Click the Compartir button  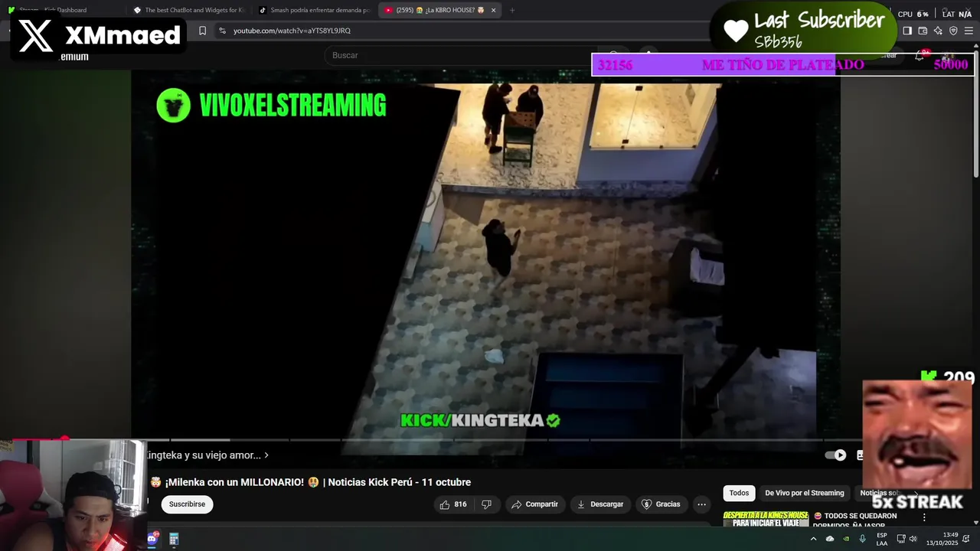click(x=534, y=504)
